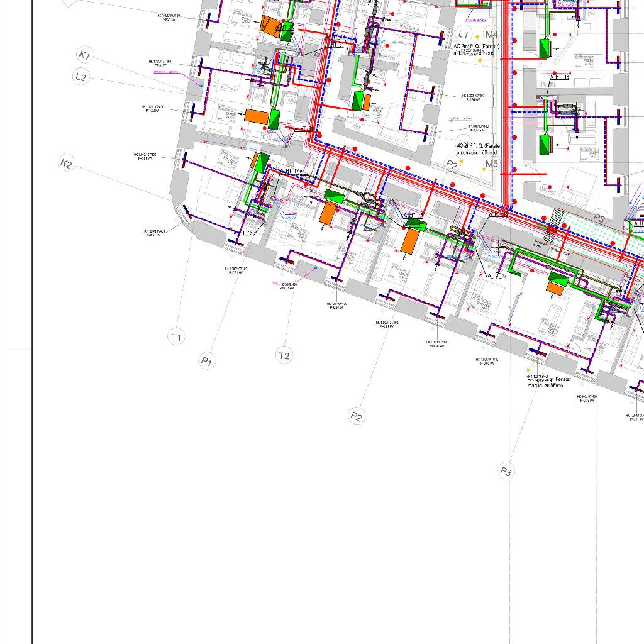Select the T1 grid axis bubble

(x=176, y=338)
